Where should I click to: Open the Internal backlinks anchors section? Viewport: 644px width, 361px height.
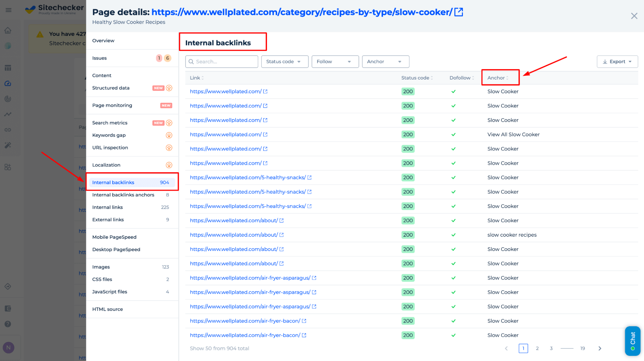pyautogui.click(x=123, y=195)
